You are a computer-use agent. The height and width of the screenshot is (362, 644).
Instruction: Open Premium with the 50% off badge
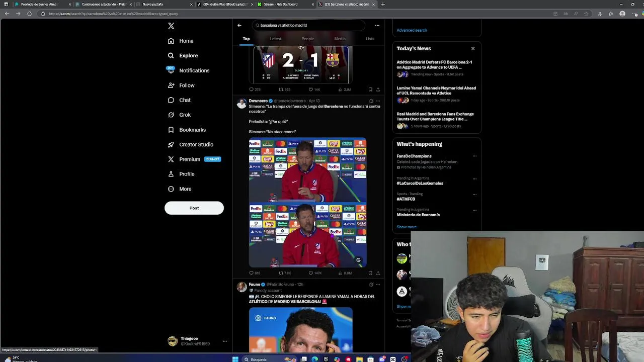(194, 159)
